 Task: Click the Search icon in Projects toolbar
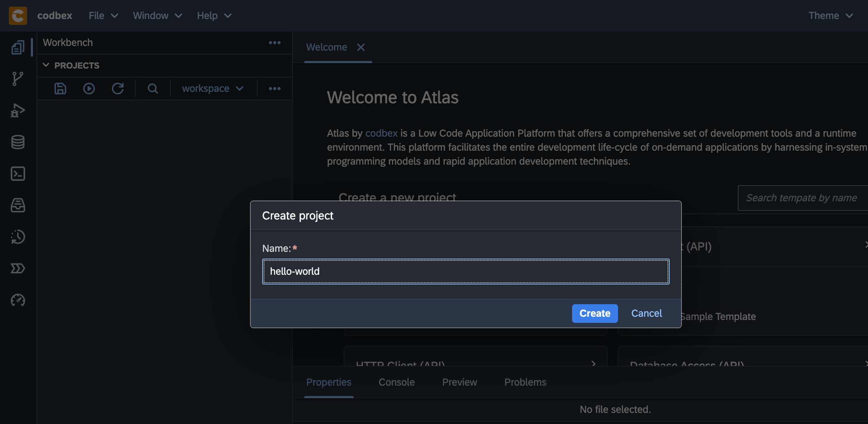coord(153,89)
